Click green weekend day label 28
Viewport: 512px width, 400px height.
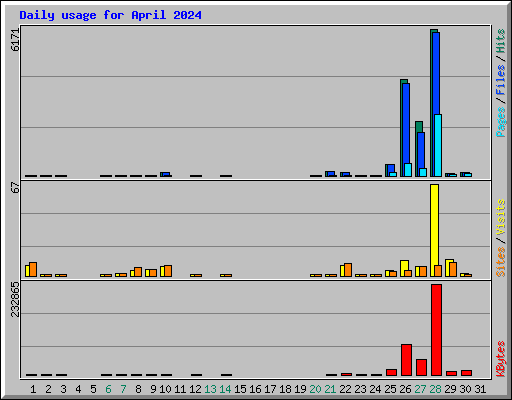point(435,389)
